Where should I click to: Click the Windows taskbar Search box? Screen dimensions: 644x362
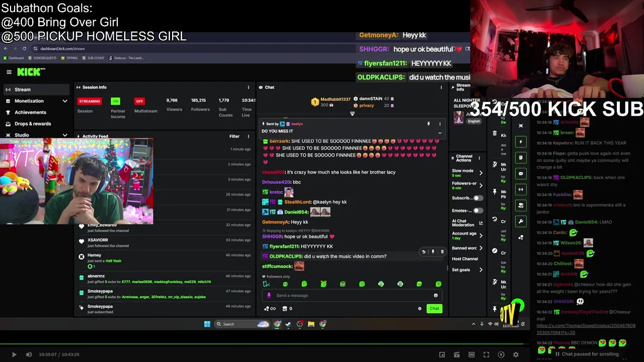point(243,324)
